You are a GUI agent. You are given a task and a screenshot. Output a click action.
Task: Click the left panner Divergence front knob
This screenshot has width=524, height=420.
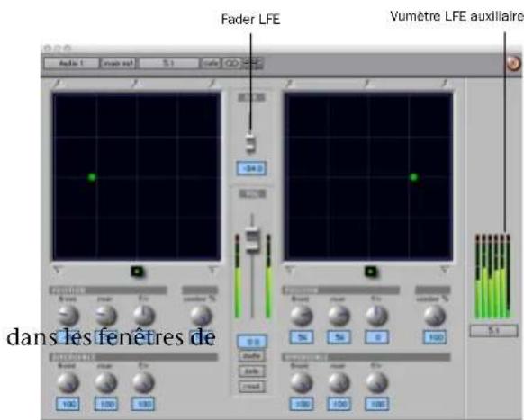click(x=68, y=382)
